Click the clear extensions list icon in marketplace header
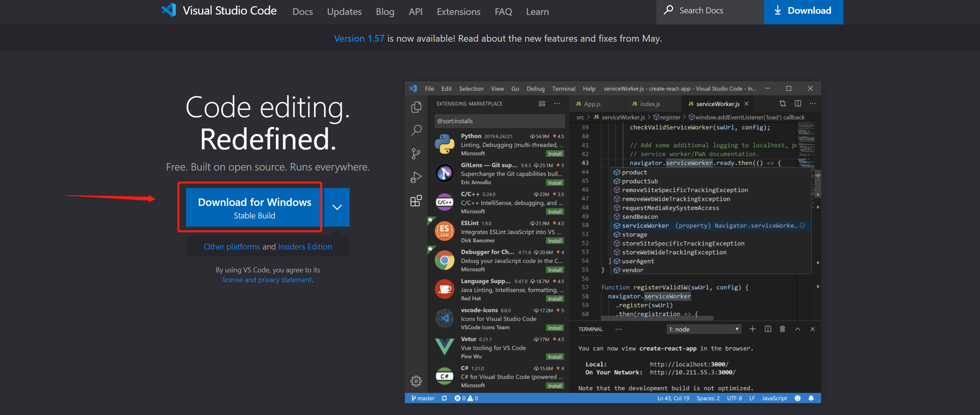 click(x=542, y=104)
